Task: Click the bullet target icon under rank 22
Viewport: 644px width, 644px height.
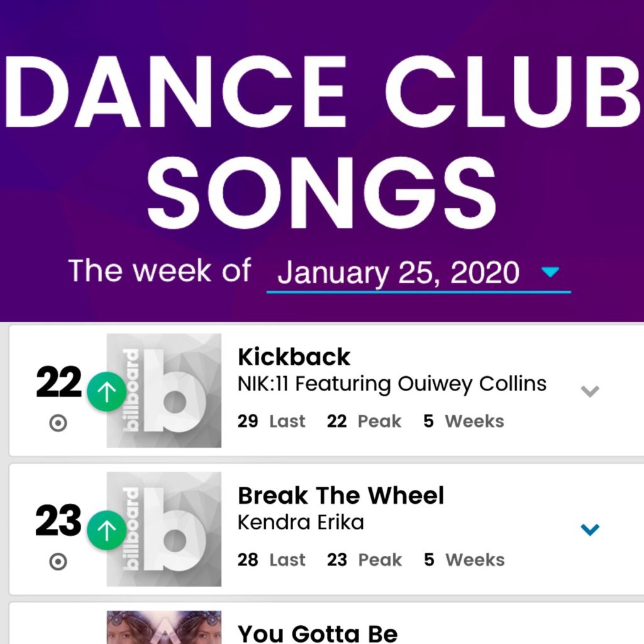Action: 58,423
